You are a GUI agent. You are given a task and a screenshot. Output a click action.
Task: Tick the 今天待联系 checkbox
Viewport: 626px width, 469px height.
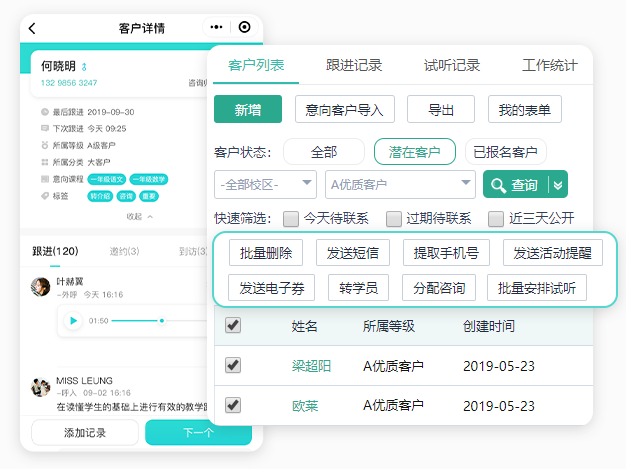point(291,219)
